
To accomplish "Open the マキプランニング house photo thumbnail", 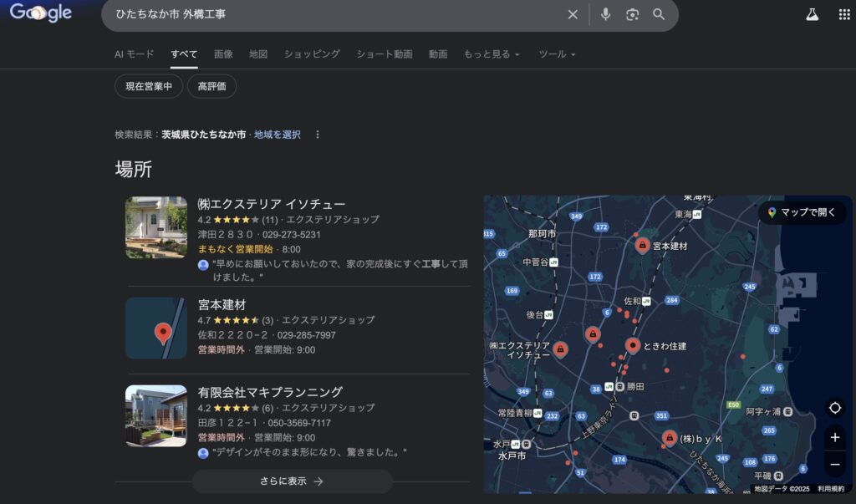I will 156,416.
